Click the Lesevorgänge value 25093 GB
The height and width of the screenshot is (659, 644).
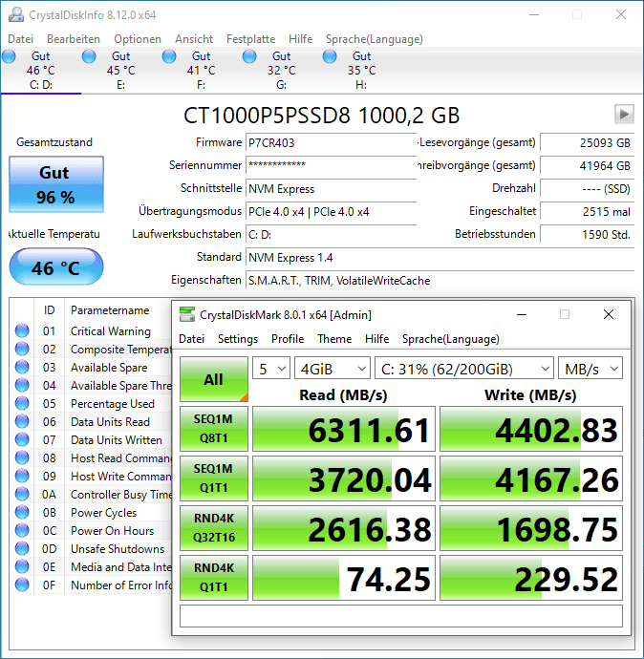click(x=588, y=143)
